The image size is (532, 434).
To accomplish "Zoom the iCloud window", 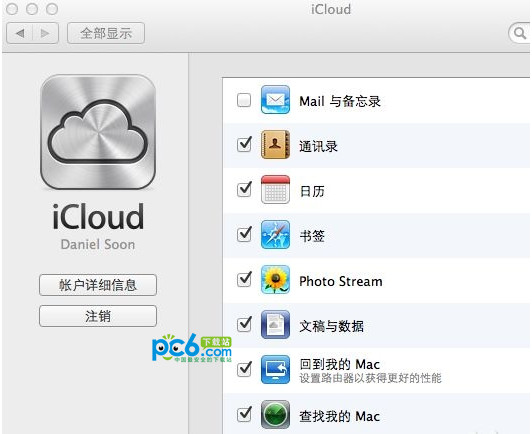I will (x=52, y=9).
